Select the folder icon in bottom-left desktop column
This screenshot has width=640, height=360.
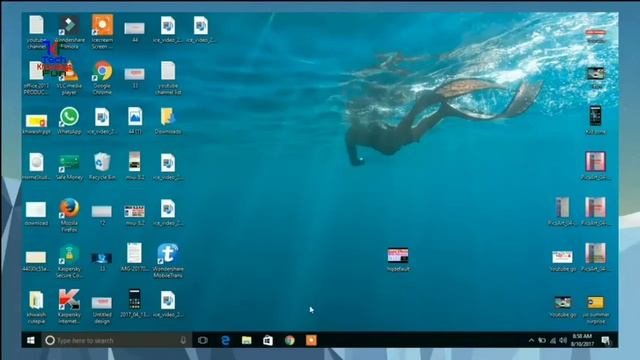pos(36,307)
